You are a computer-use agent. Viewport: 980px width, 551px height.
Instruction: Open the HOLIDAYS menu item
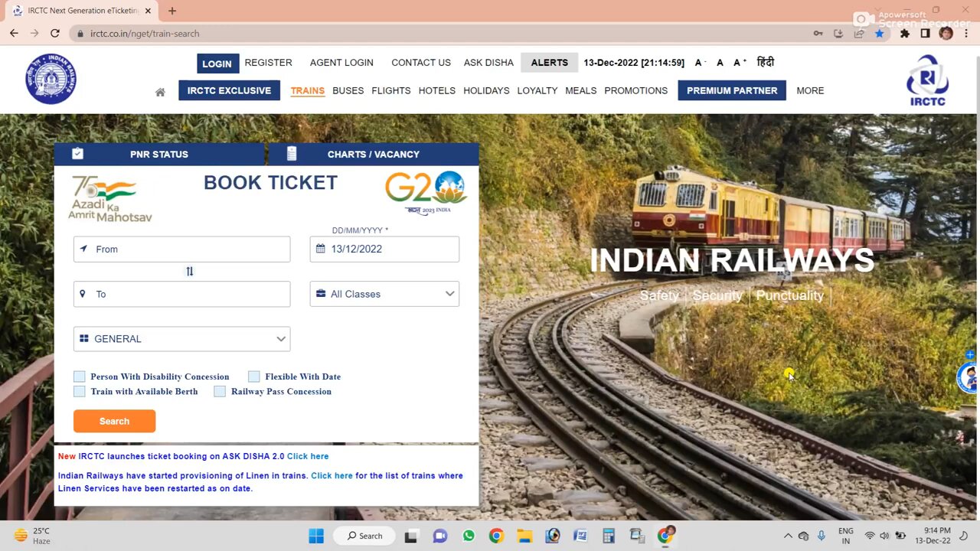486,90
